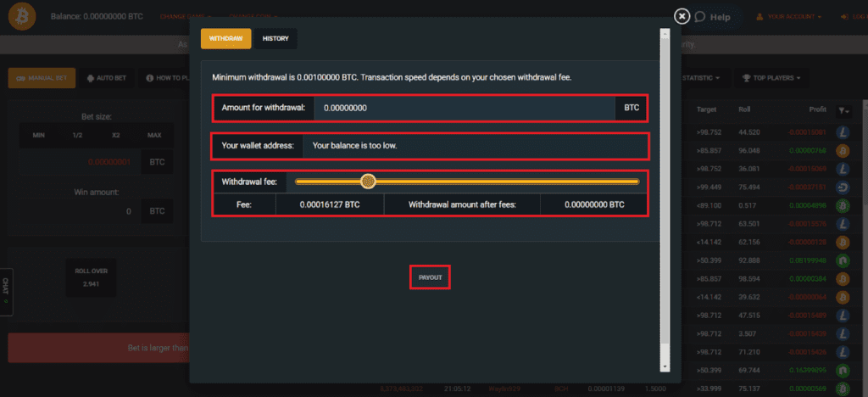Click the 'Bet is larger than' red bar
Viewport: 868px width, 397px height.
coord(98,349)
